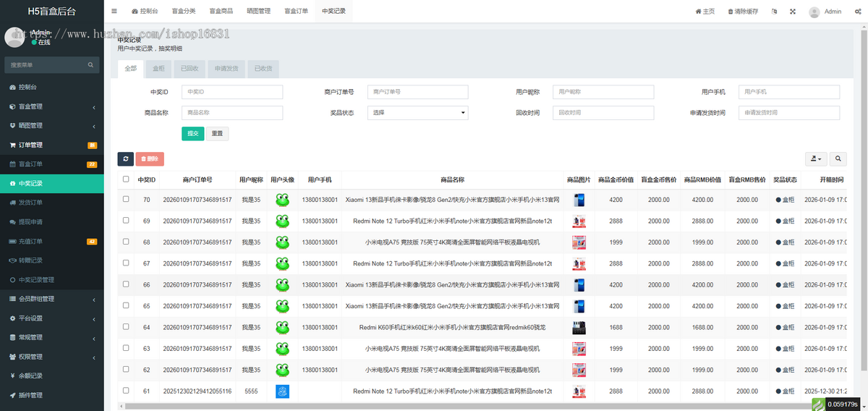Viewport: 868px width, 411px height.
Task: Toggle the sidebar with the hamburger icon
Action: (x=114, y=12)
